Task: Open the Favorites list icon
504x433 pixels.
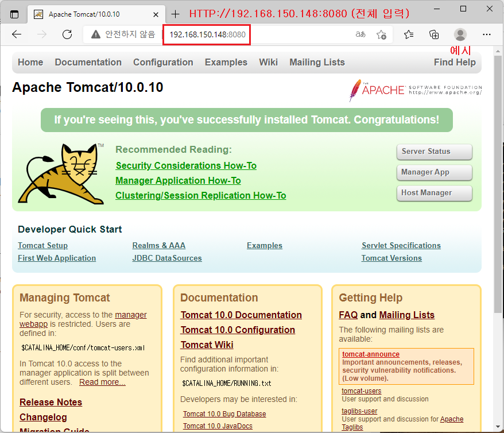Action: click(x=409, y=34)
